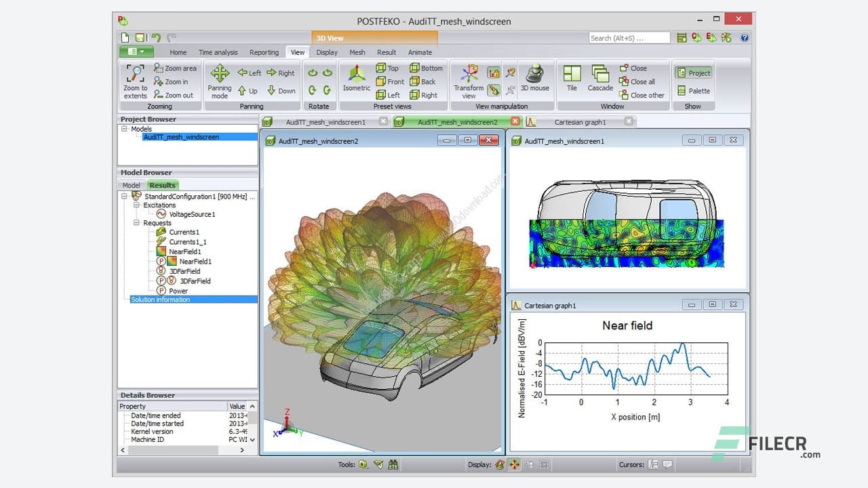Viewport: 868px width, 488px height.
Task: Collapse the Requests tree node
Action: [x=136, y=223]
